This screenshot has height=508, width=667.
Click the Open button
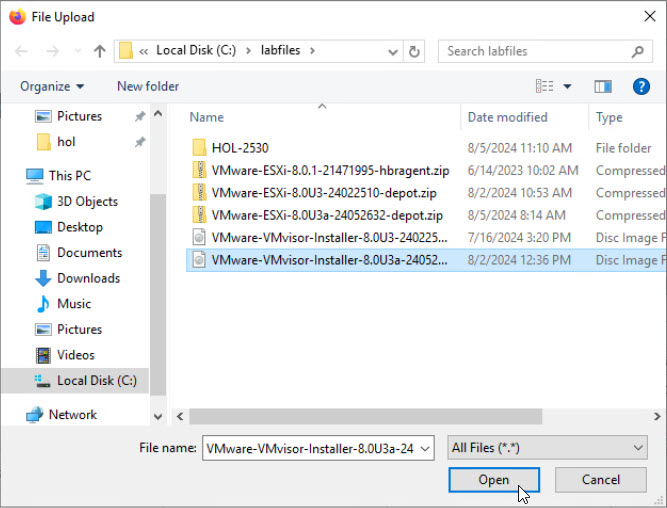(x=494, y=480)
